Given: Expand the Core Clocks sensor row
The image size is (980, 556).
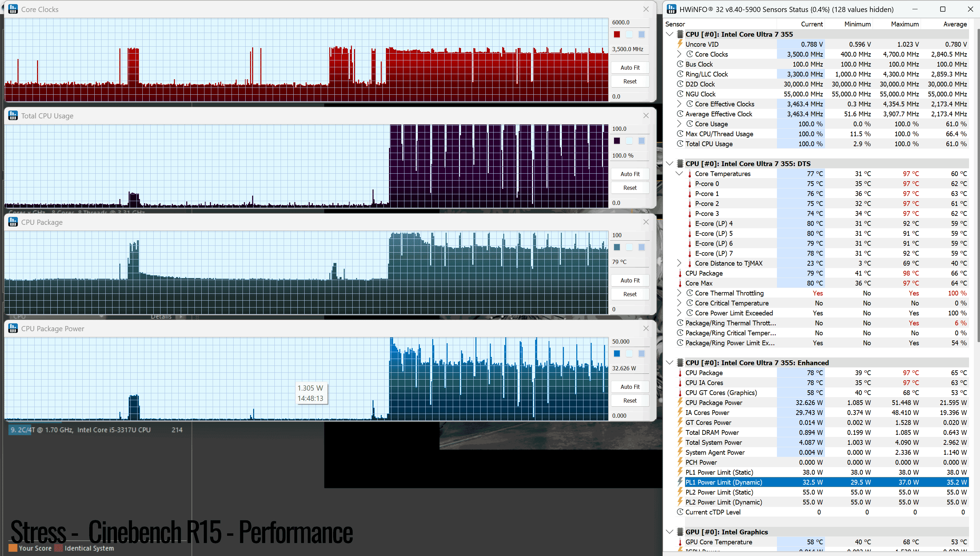Looking at the screenshot, I should [x=679, y=54].
